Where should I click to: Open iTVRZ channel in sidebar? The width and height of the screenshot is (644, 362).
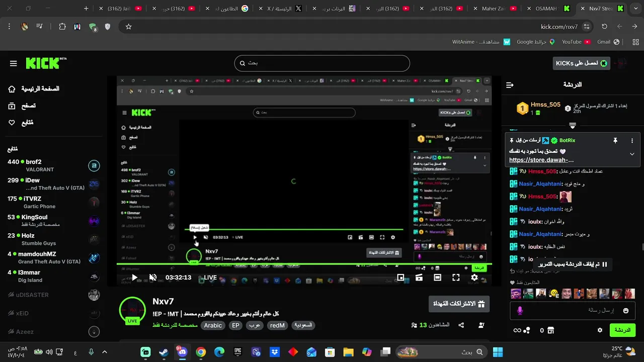pyautogui.click(x=53, y=202)
